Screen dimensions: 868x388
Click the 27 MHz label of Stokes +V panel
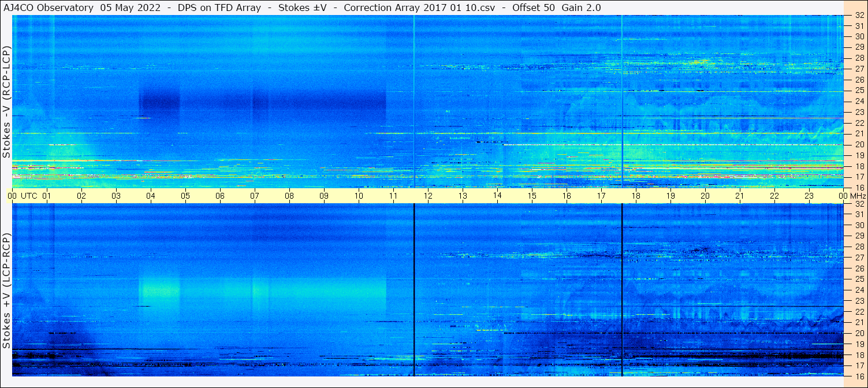pos(859,258)
